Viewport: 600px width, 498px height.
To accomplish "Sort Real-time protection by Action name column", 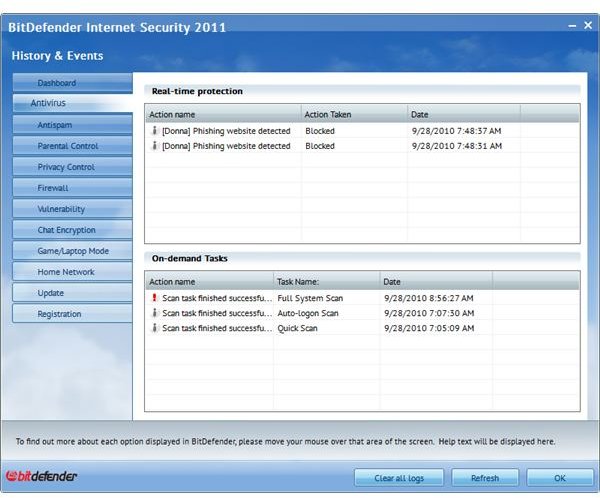I will pyautogui.click(x=223, y=114).
